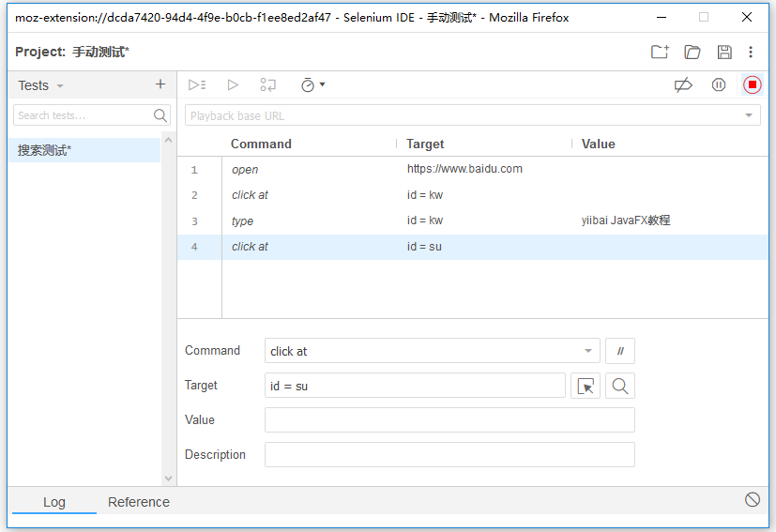Click select target in page icon

tap(586, 386)
